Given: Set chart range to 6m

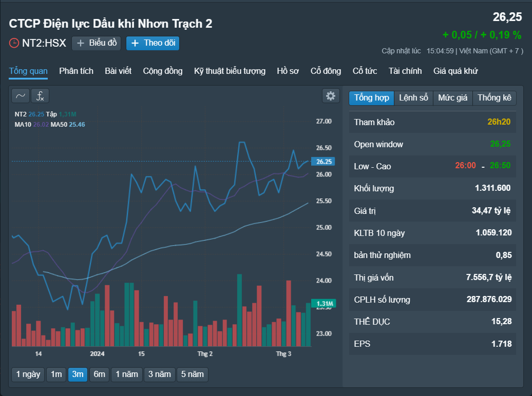Looking at the screenshot, I should point(100,374).
